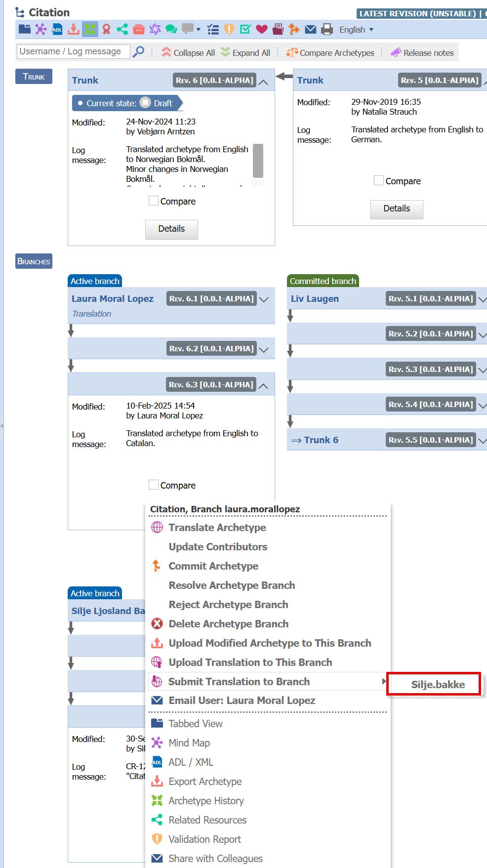This screenshot has height=868, width=487.
Task: Open the Mind Map view toolbar icon
Action: [41, 29]
